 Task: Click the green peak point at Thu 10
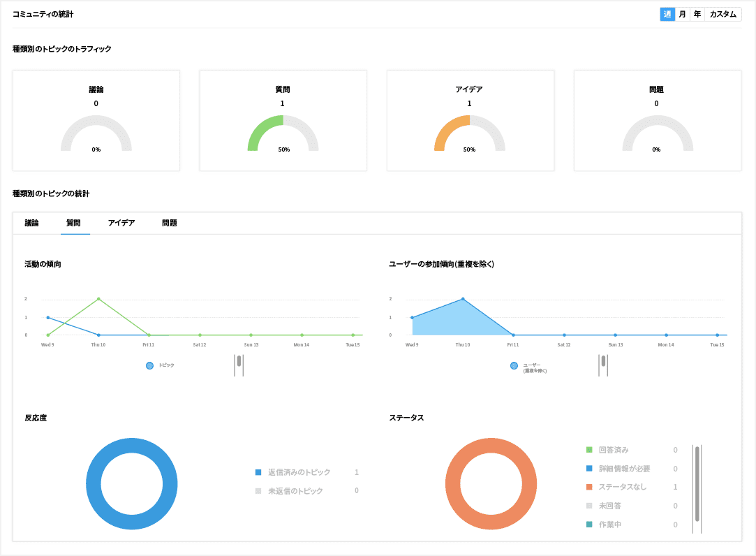pos(99,299)
